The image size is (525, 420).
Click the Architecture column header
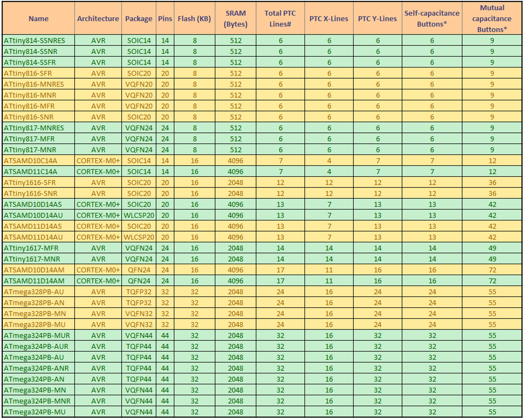(x=97, y=18)
